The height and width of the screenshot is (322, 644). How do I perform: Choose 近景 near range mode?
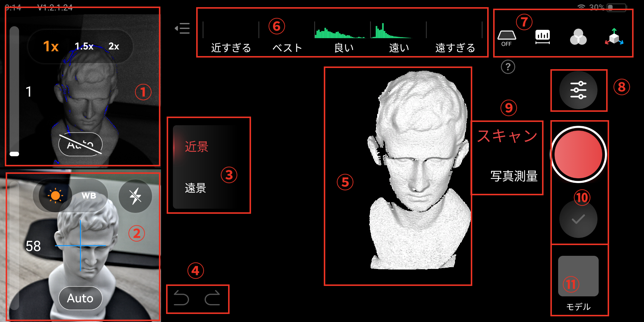click(x=196, y=146)
